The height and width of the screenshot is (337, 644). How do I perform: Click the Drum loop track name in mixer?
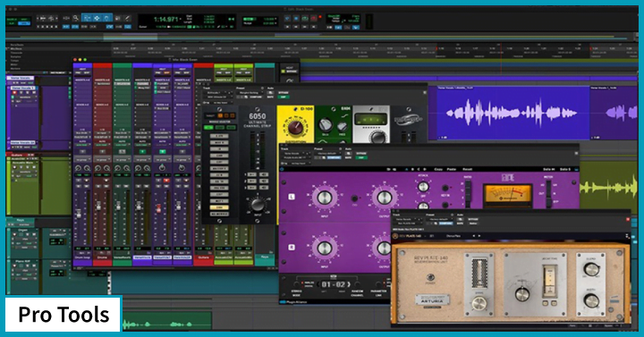tap(82, 257)
